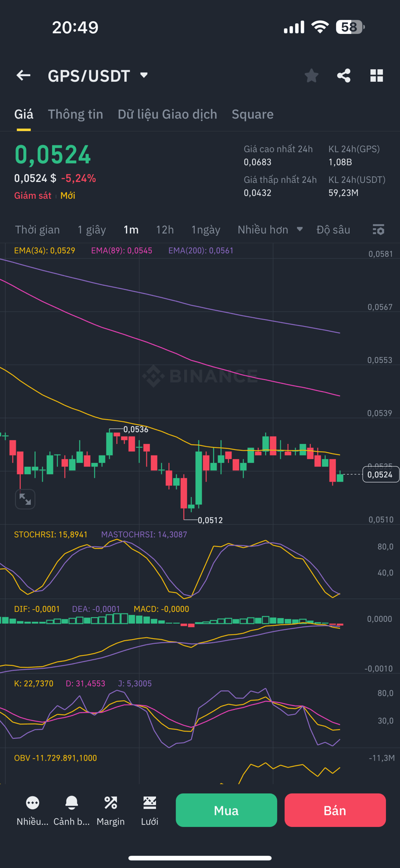Expand the Nhiều hơn intervals dropdown
The width and height of the screenshot is (400, 868).
(x=270, y=230)
